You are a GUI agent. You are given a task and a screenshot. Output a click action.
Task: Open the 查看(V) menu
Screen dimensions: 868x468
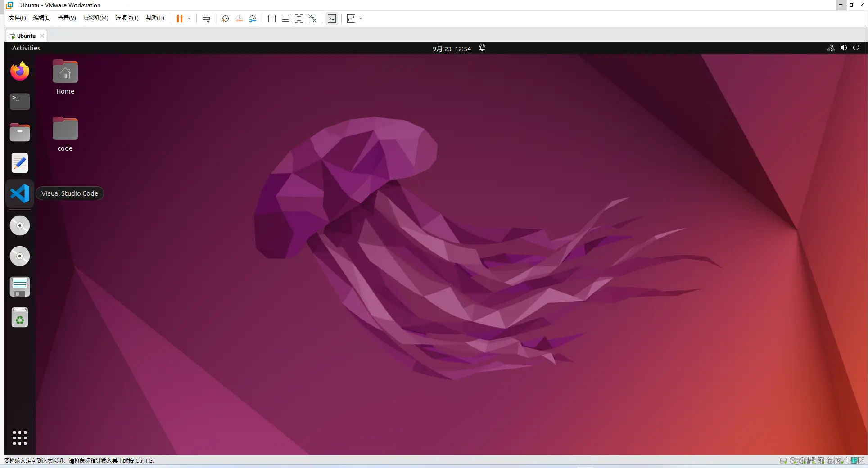click(67, 18)
